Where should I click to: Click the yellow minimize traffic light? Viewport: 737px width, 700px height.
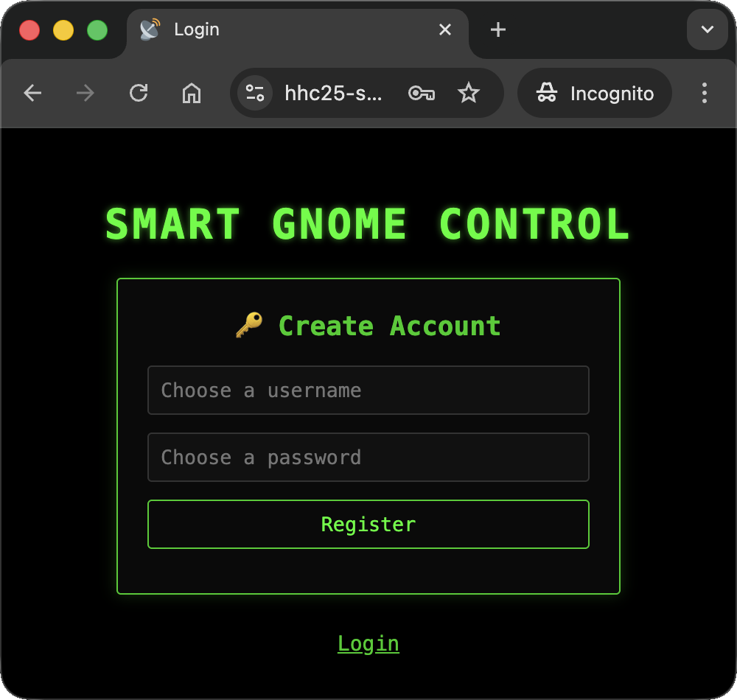(x=63, y=30)
